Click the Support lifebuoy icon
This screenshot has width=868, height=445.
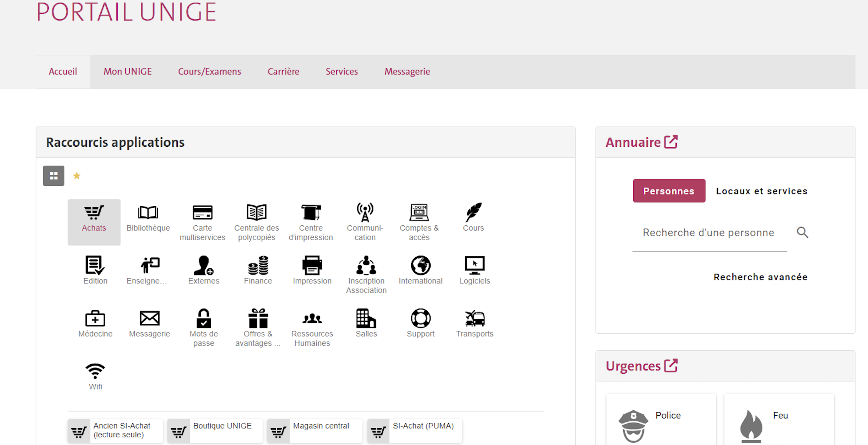(x=421, y=318)
